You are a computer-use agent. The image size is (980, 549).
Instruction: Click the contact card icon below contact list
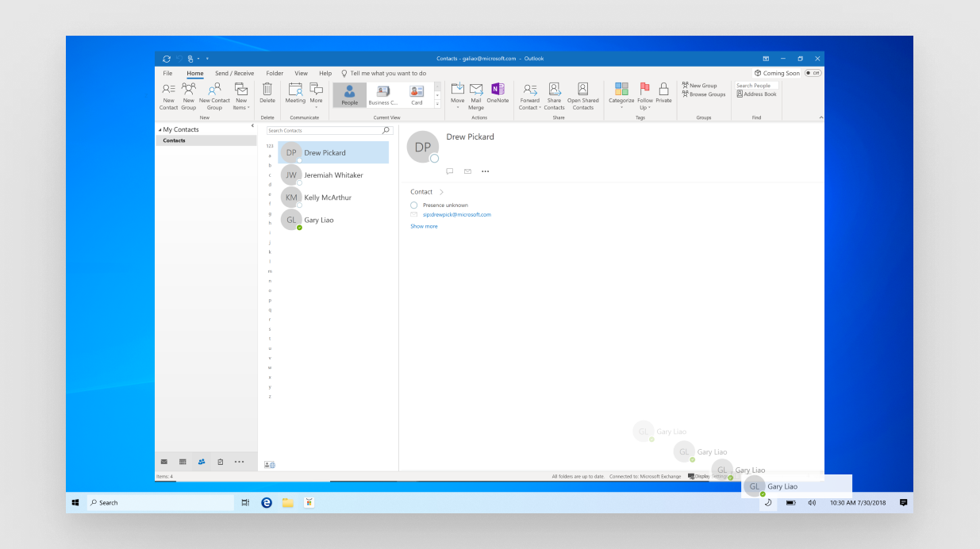point(269,465)
